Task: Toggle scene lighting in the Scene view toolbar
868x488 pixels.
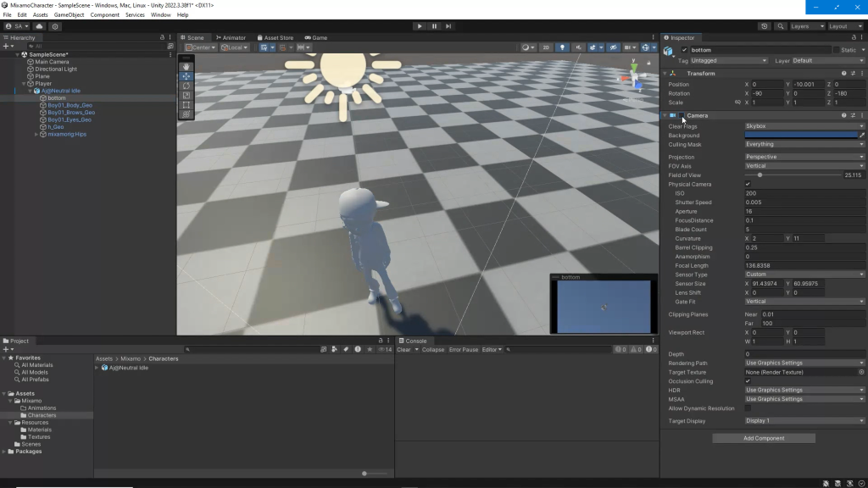Action: (562, 47)
